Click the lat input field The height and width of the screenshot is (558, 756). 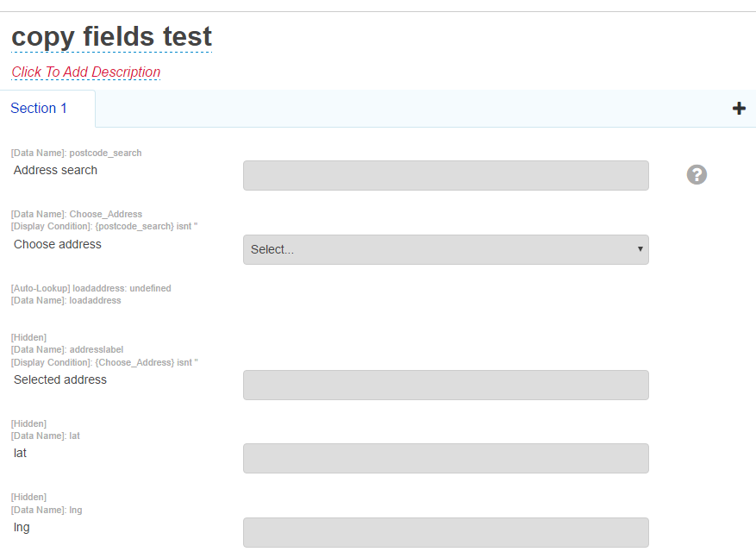446,458
